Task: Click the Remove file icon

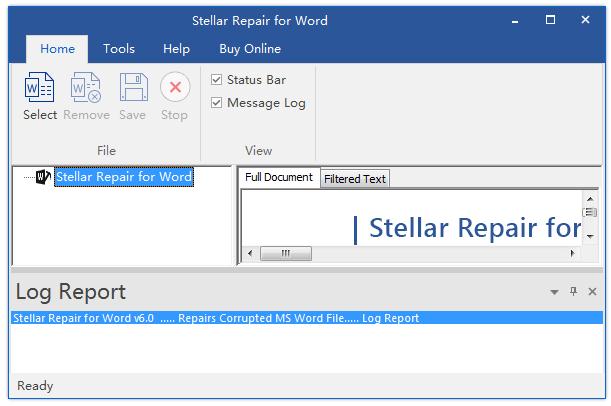Action: pos(86,87)
